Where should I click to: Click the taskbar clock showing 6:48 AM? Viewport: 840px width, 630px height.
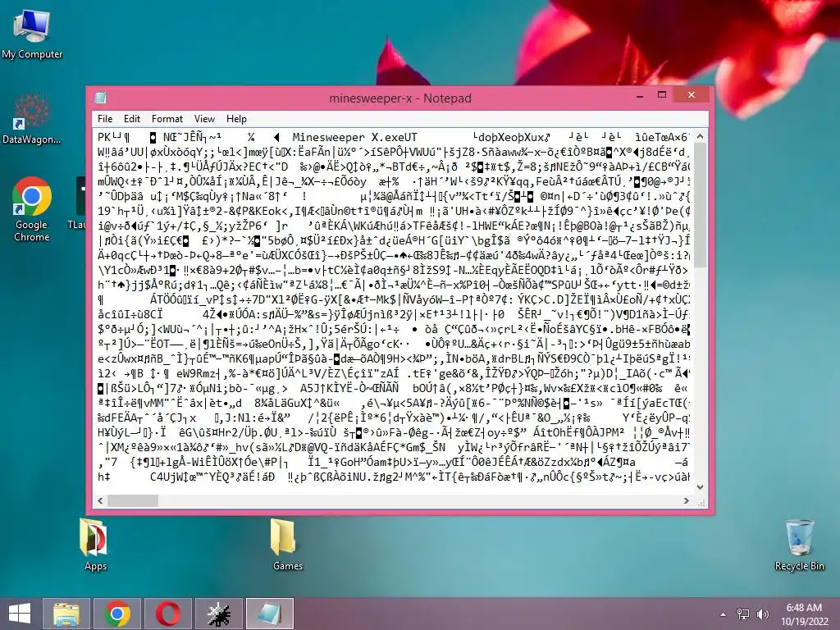[x=804, y=614]
